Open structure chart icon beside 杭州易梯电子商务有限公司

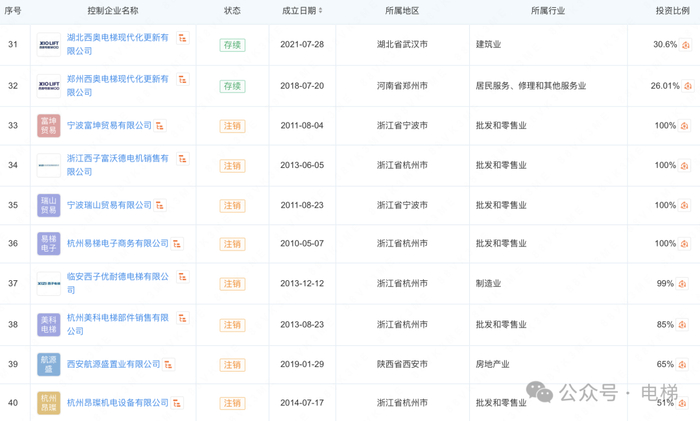(x=177, y=244)
